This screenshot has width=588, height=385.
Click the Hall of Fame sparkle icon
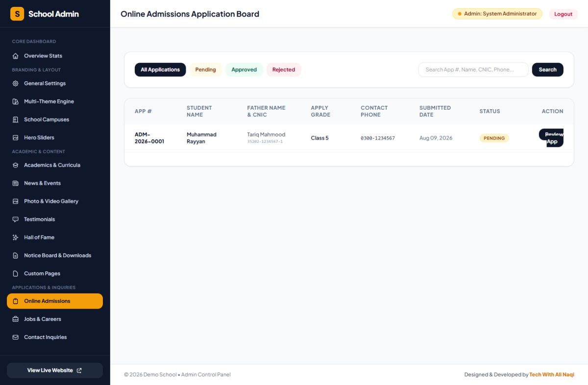pos(15,238)
